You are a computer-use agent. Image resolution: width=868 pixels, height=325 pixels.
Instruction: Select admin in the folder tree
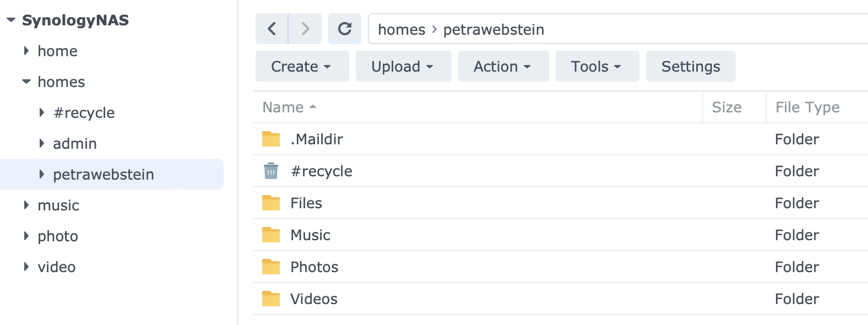[75, 144]
